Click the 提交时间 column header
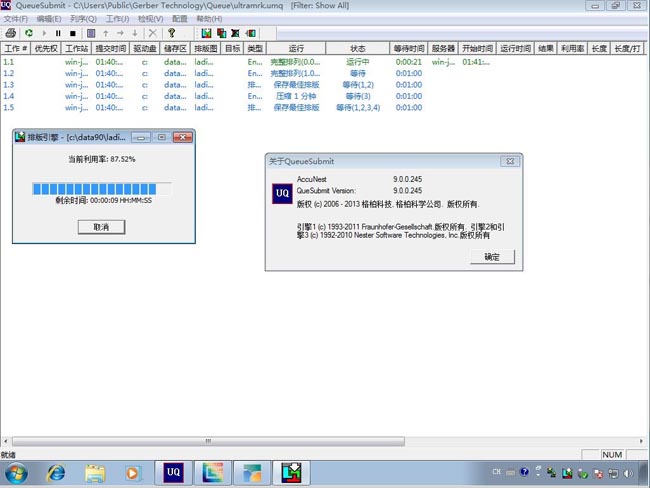The width and height of the screenshot is (650, 488). (111, 49)
